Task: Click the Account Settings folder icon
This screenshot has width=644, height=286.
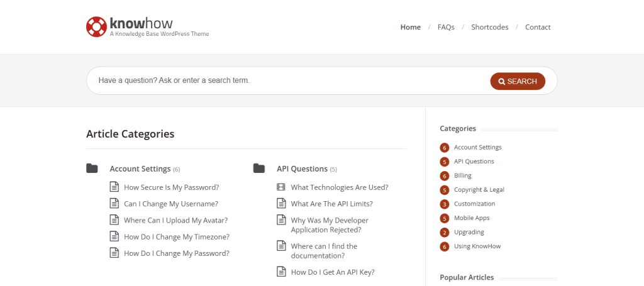Action: 92,168
